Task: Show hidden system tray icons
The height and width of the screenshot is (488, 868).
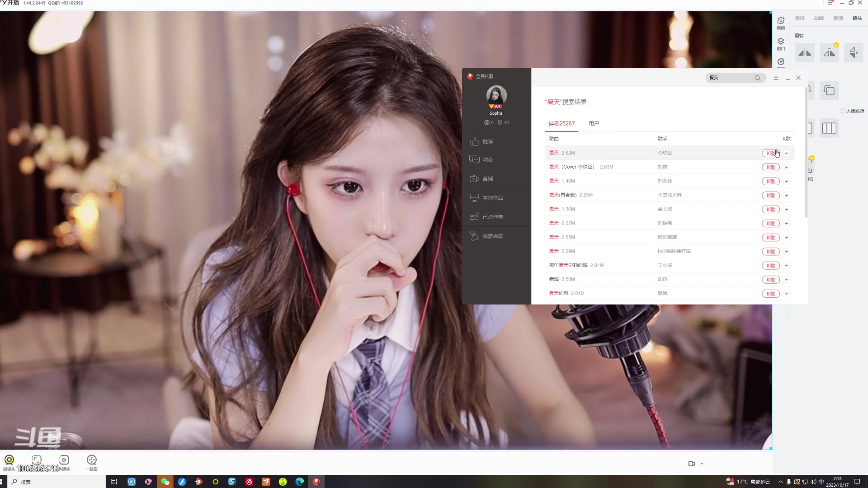Action: pyautogui.click(x=780, y=482)
